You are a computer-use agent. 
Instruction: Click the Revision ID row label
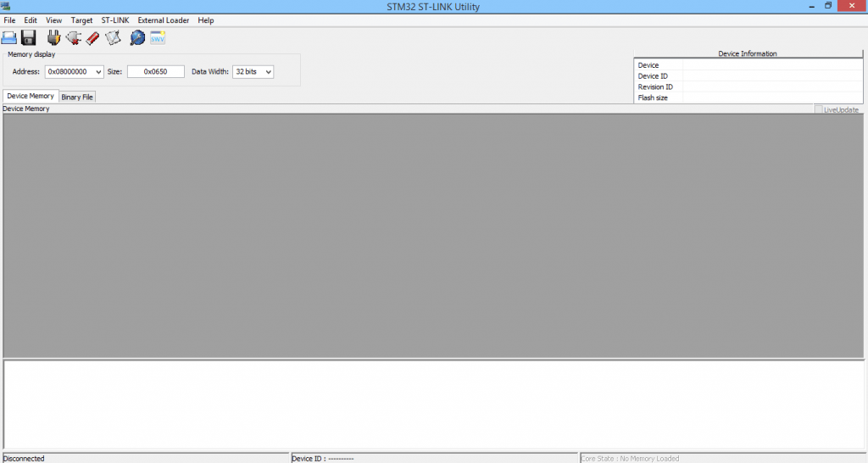tap(655, 87)
